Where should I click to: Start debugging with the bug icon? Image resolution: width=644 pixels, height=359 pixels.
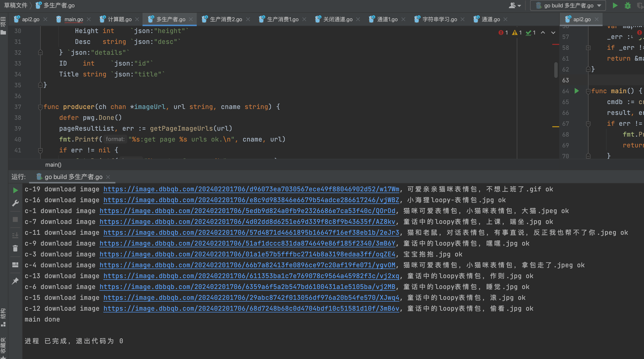pos(627,5)
